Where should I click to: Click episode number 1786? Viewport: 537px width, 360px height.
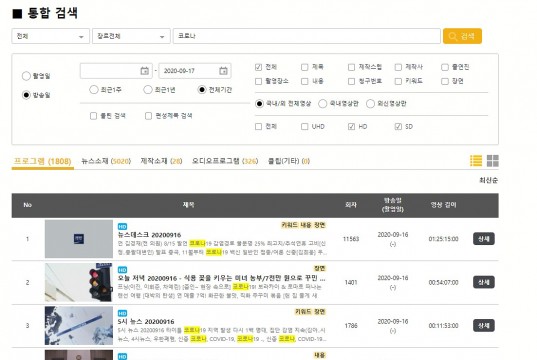pos(351,326)
